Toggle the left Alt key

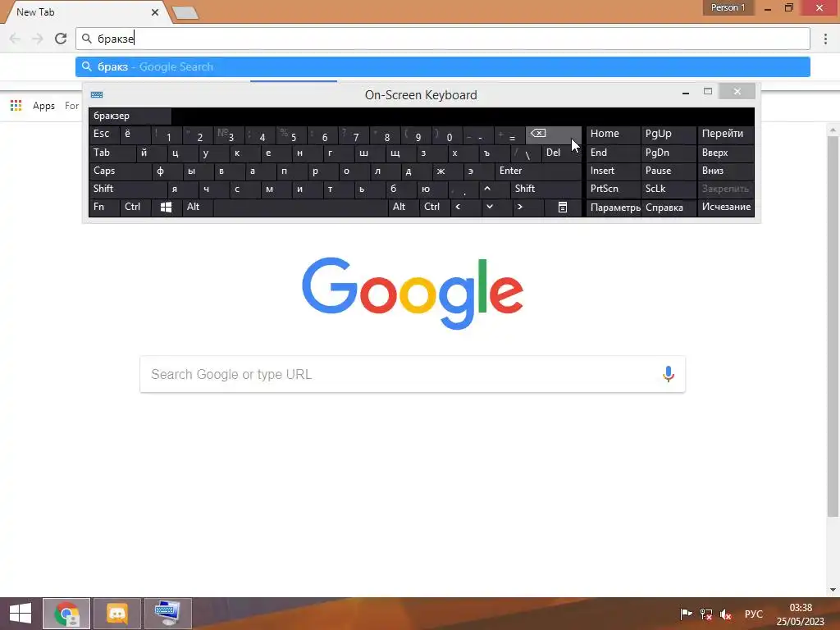click(197, 207)
